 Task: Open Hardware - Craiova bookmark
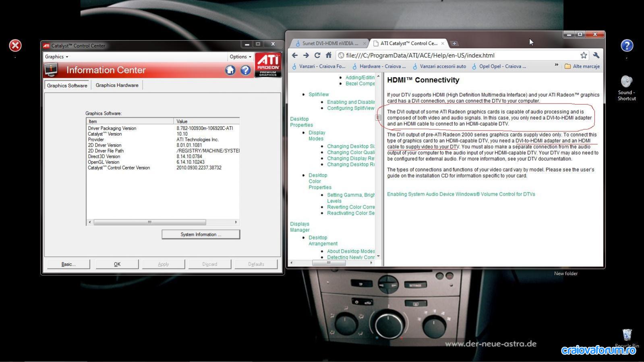click(x=379, y=66)
